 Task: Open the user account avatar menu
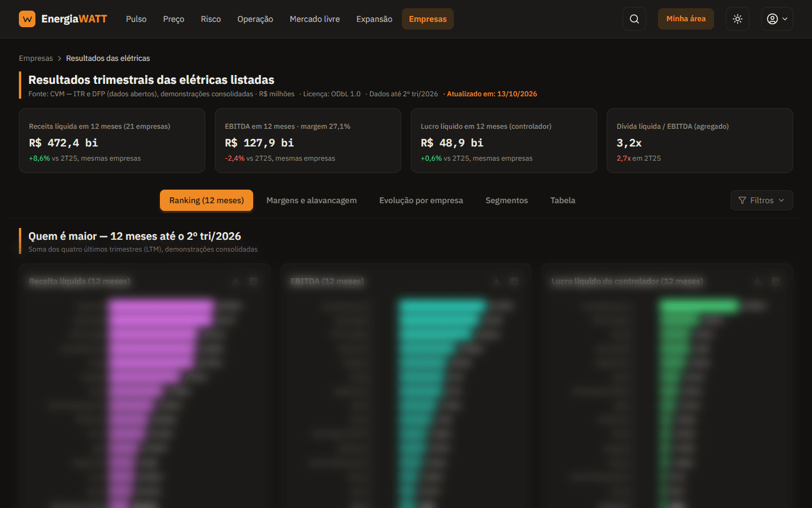pos(777,19)
